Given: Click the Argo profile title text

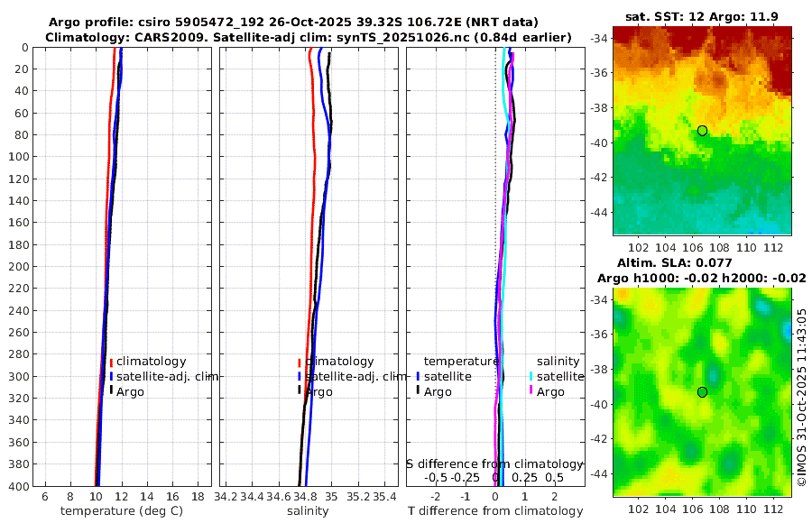Looking at the screenshot, I should coord(293,23).
